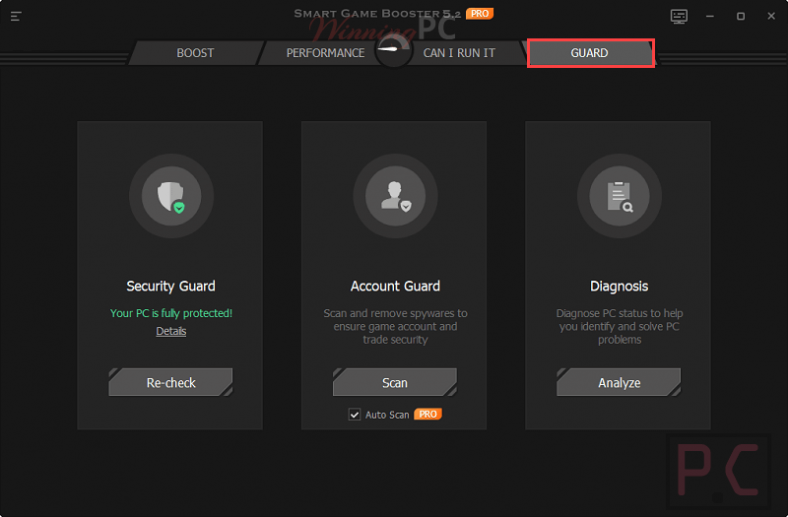Click the Analyze button under Diagnosis
Image resolution: width=788 pixels, height=517 pixels.
(x=618, y=382)
